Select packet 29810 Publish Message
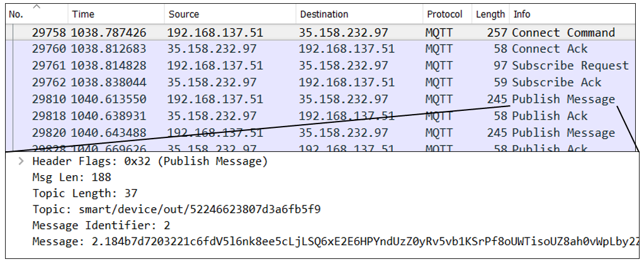 point(321,99)
